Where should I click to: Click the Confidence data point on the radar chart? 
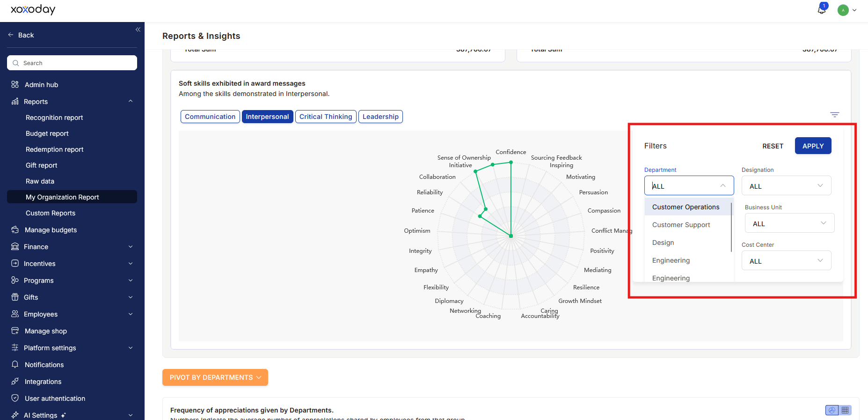coord(511,162)
